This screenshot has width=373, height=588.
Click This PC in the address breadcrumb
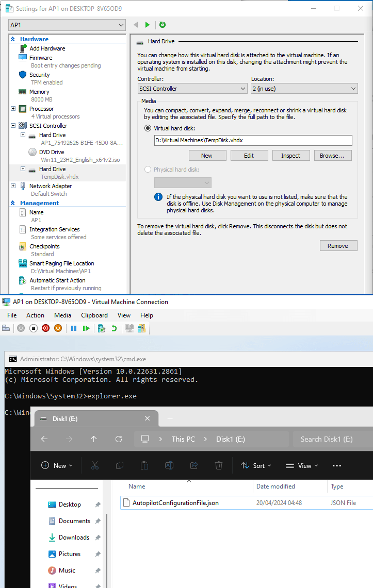coord(184,439)
